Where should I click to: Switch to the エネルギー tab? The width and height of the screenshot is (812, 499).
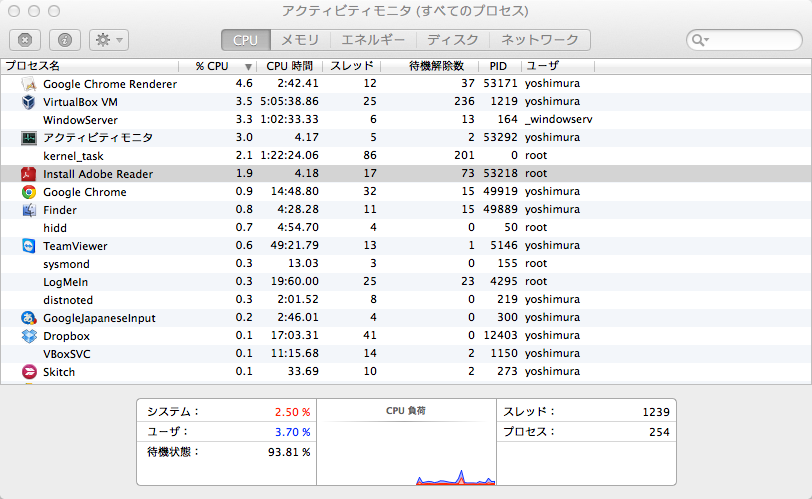coord(373,40)
